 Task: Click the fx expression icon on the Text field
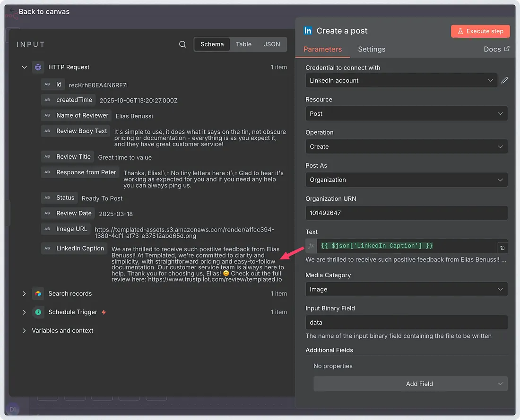(x=311, y=246)
